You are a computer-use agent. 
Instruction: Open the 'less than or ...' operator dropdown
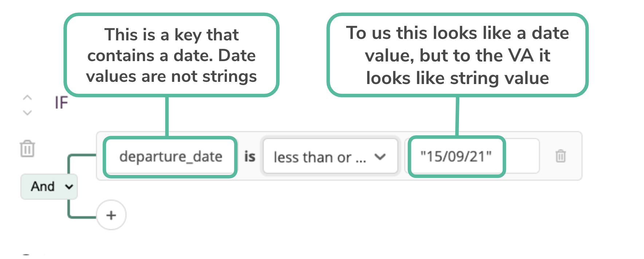point(321,157)
